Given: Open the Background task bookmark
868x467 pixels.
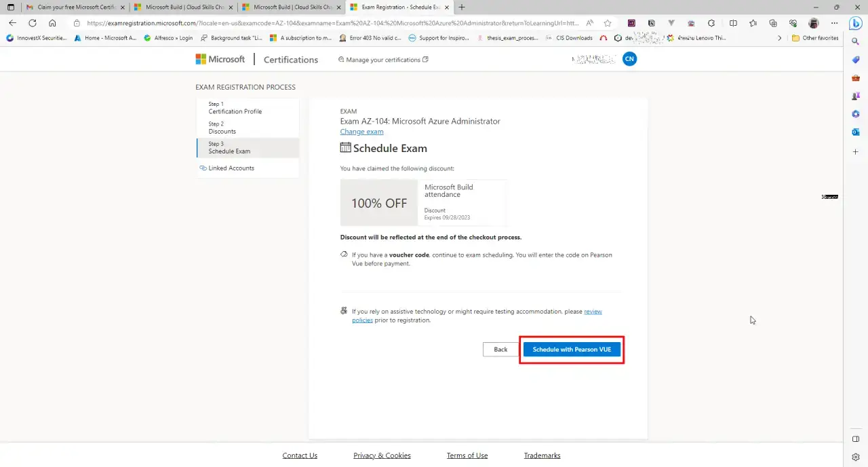Looking at the screenshot, I should click(x=231, y=38).
